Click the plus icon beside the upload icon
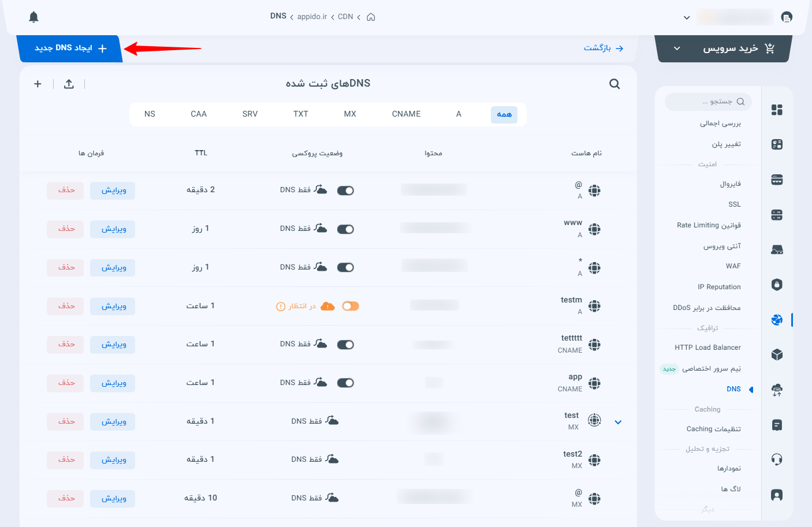Image resolution: width=812 pixels, height=527 pixels. pos(38,84)
